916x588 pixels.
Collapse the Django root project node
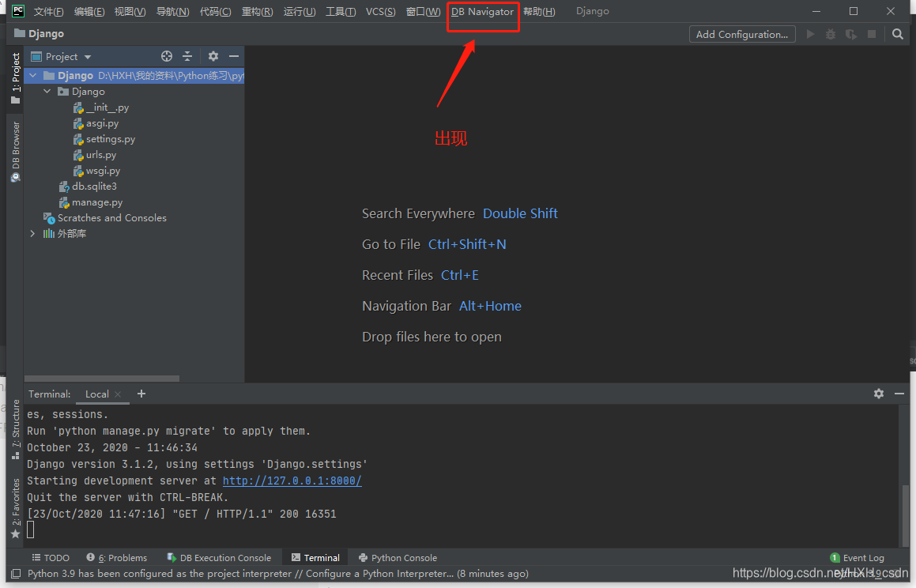point(33,75)
